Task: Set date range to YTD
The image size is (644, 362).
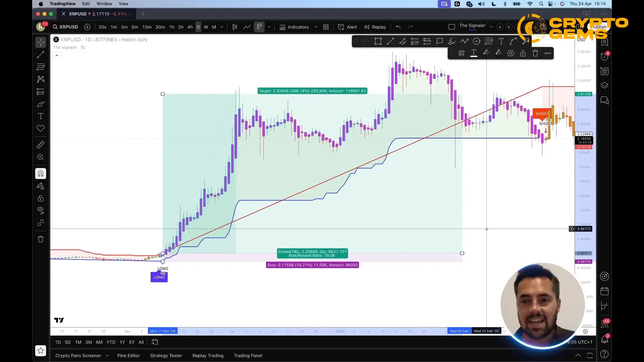Action: pyautogui.click(x=111, y=342)
